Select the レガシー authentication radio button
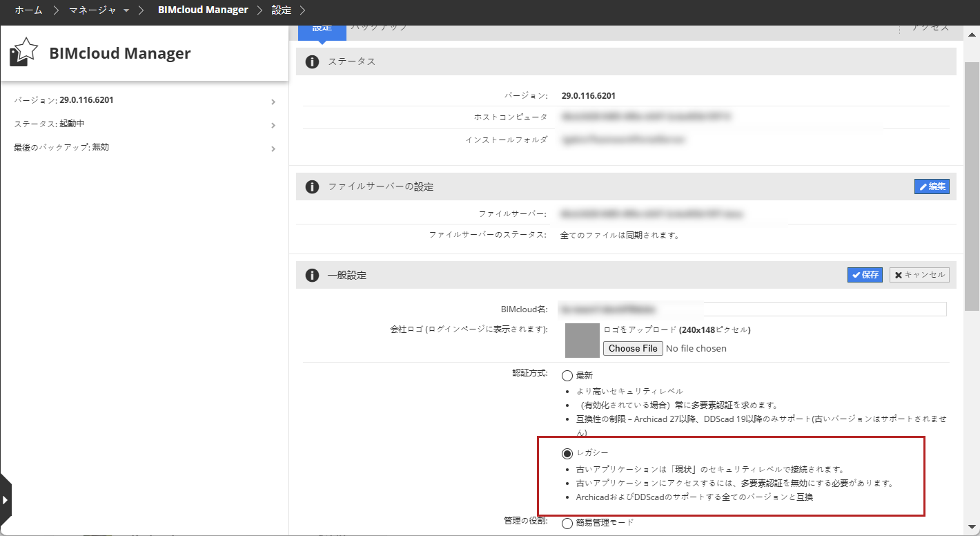The image size is (980, 536). click(x=567, y=453)
